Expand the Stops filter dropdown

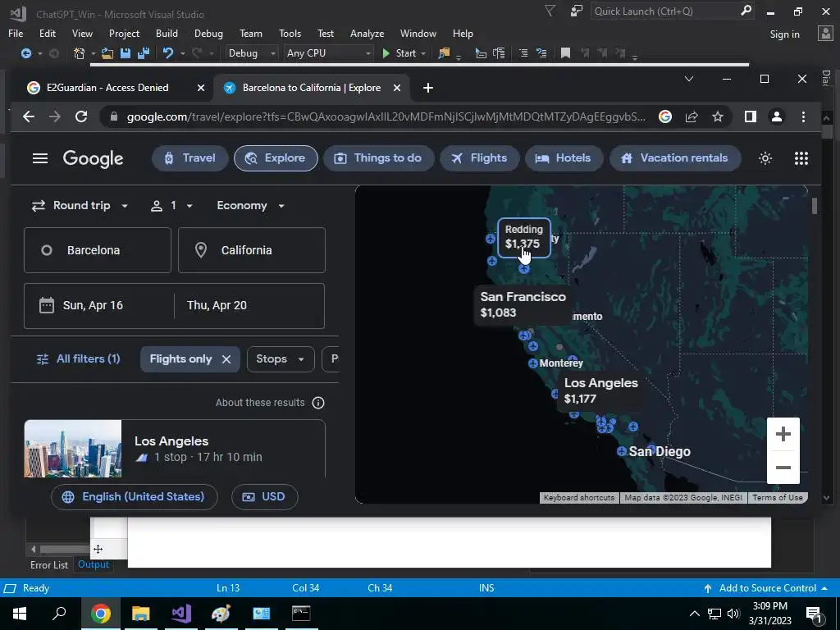281,359
